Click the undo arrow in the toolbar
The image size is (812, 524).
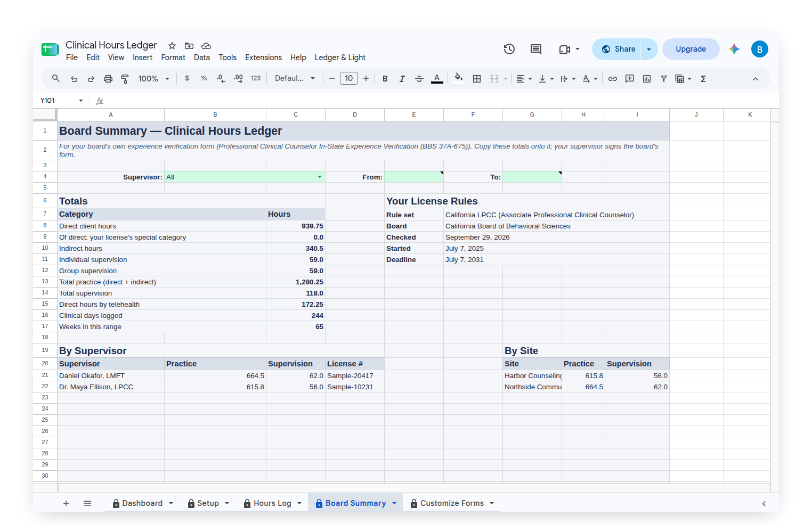(x=74, y=79)
